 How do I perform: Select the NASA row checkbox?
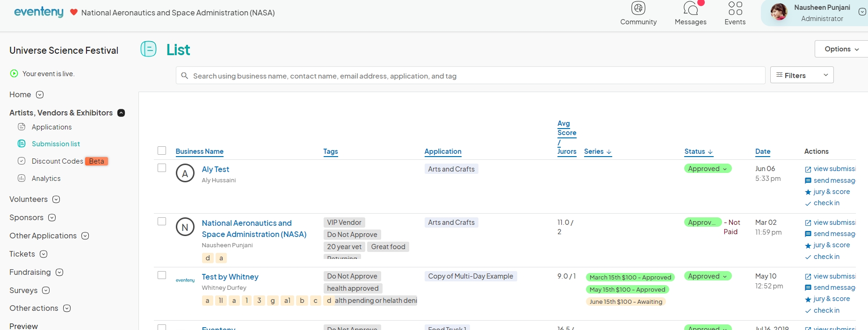click(162, 222)
